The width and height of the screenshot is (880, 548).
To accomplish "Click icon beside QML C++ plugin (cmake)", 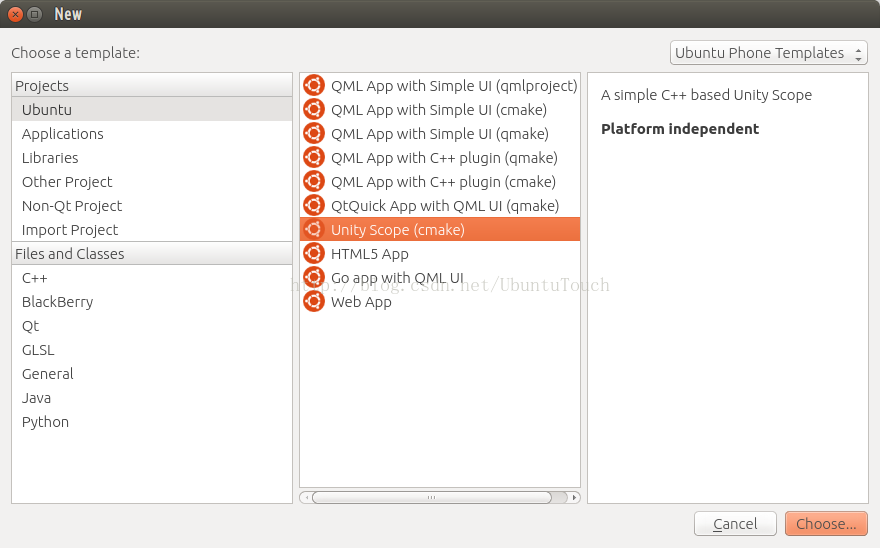I will click(314, 181).
